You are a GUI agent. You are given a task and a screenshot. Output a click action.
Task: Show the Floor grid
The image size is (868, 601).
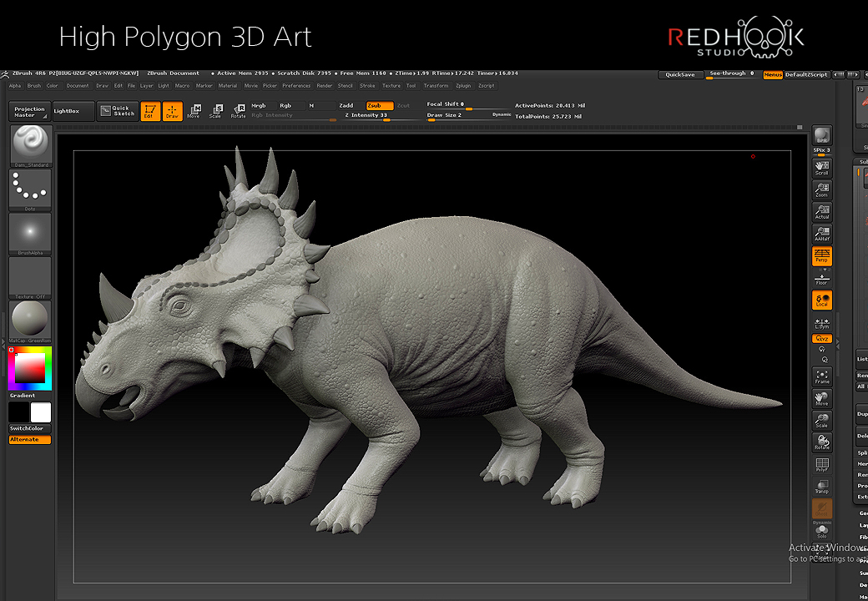[x=822, y=279]
